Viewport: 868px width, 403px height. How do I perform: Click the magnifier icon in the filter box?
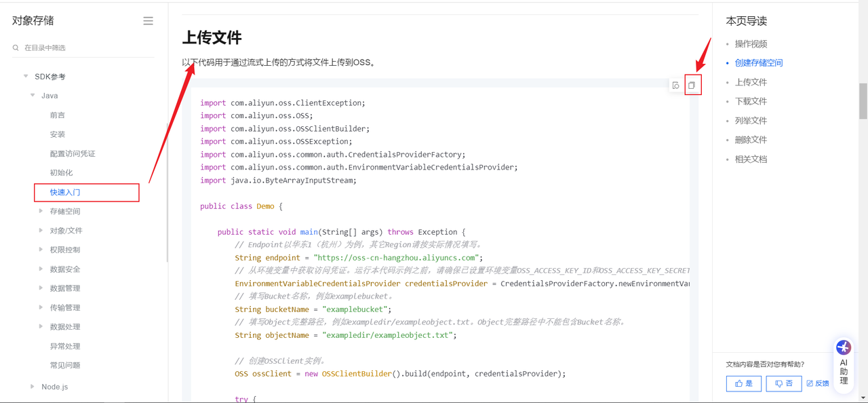pyautogui.click(x=15, y=47)
